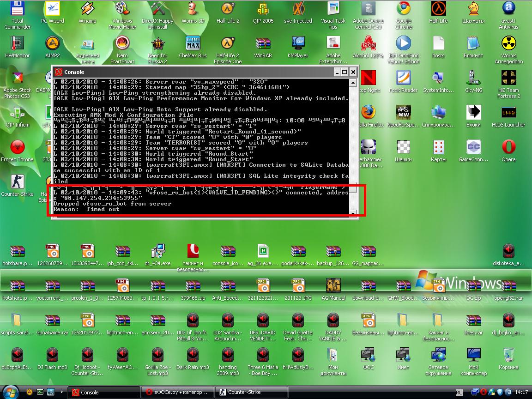The image size is (532, 399).
Task: Open the Opera browser desktop icon
Action: [x=508, y=148]
